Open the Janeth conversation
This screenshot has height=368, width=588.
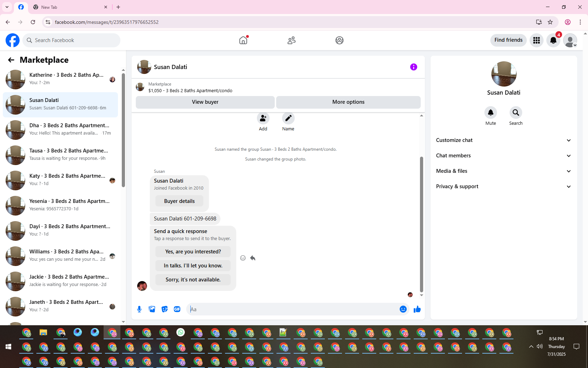pyautogui.click(x=60, y=306)
